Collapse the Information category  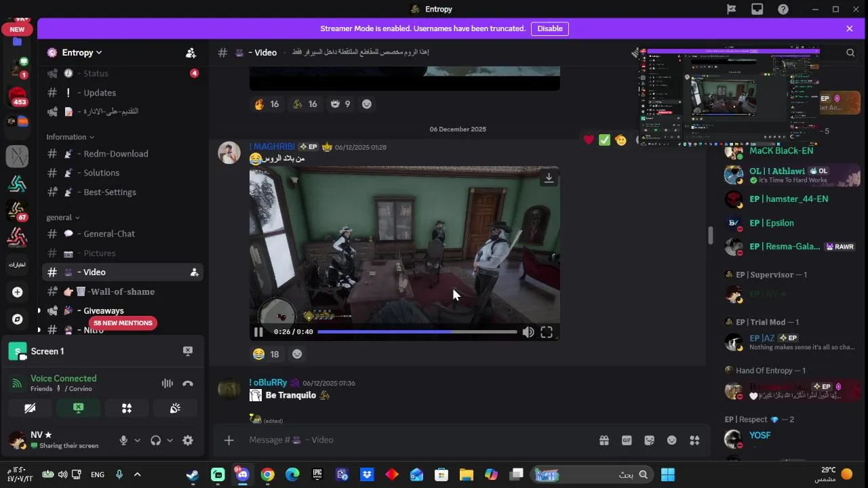[x=70, y=137]
